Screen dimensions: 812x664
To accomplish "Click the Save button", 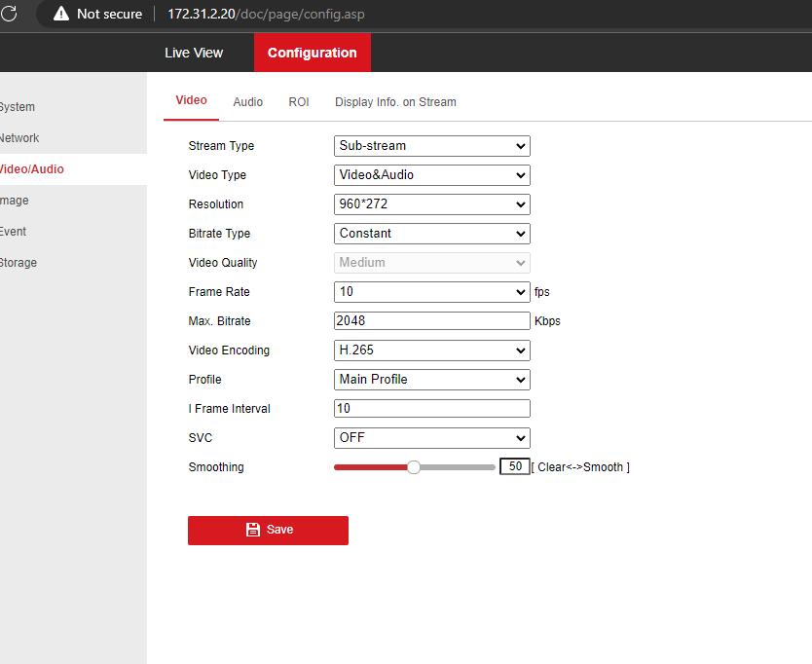I will click(268, 530).
